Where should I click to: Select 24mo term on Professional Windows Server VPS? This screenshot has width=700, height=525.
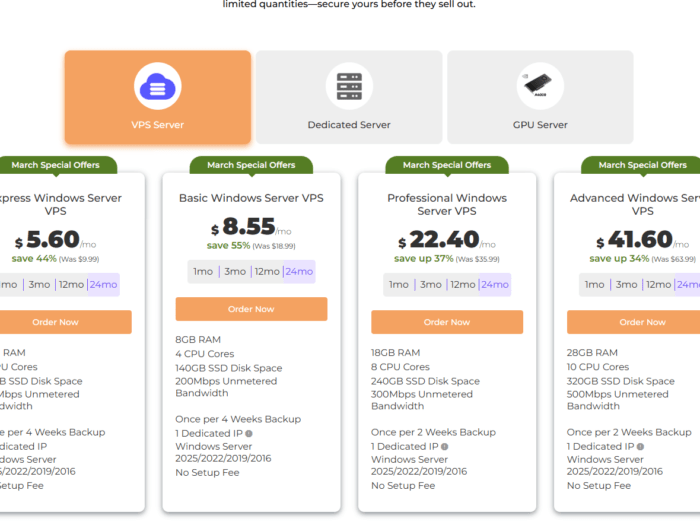click(494, 284)
